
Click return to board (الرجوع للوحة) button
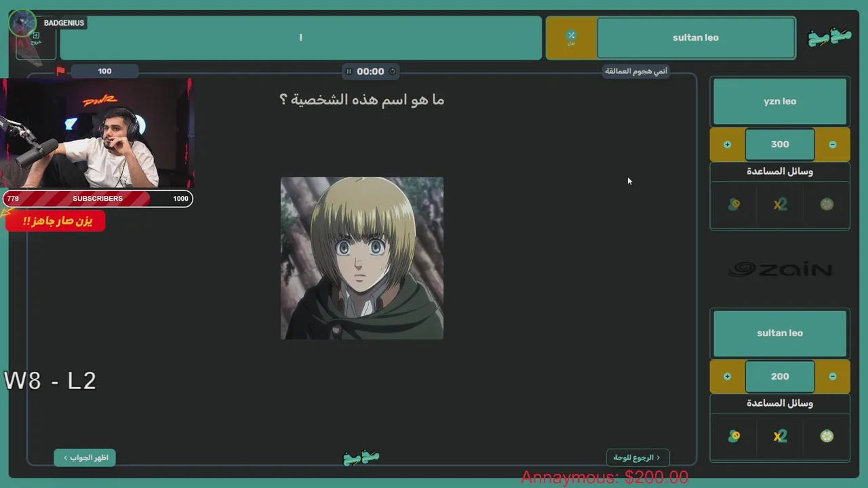[x=637, y=457]
